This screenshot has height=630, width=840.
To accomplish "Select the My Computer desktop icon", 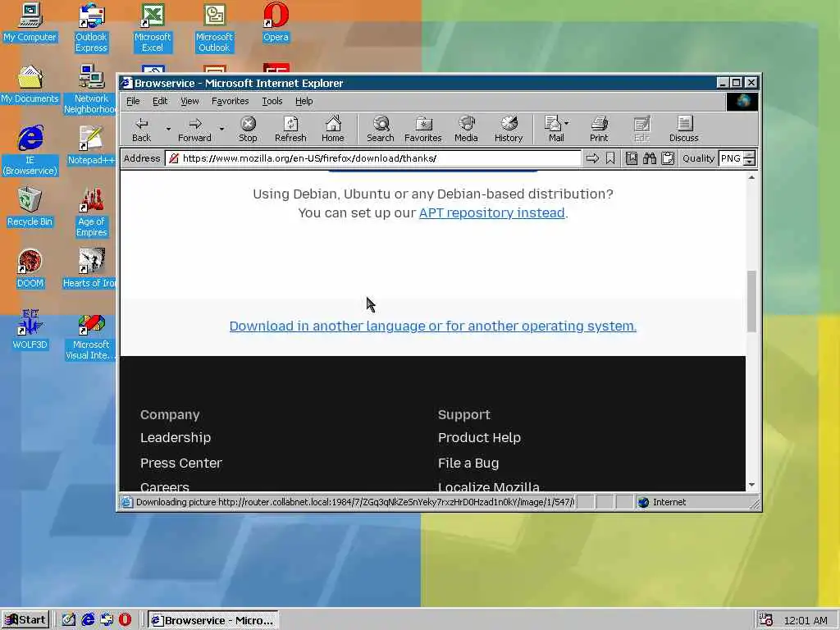I will pyautogui.click(x=30, y=23).
